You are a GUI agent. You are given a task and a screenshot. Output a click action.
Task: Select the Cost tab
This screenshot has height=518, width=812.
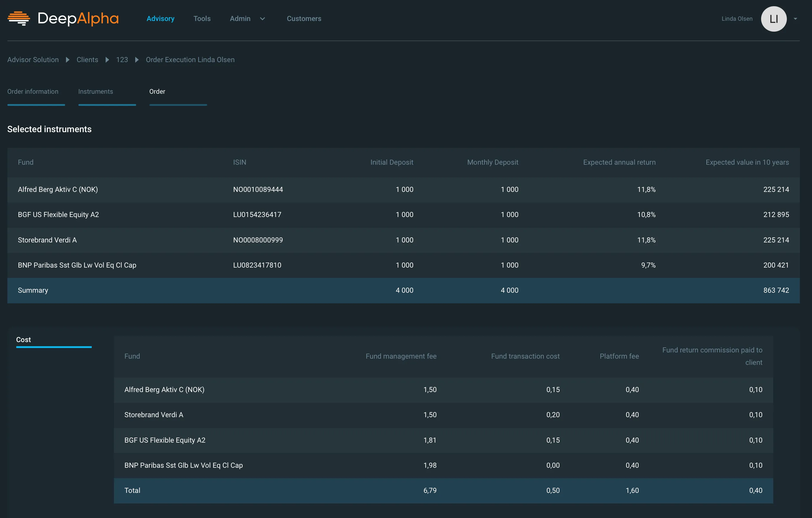coord(54,341)
